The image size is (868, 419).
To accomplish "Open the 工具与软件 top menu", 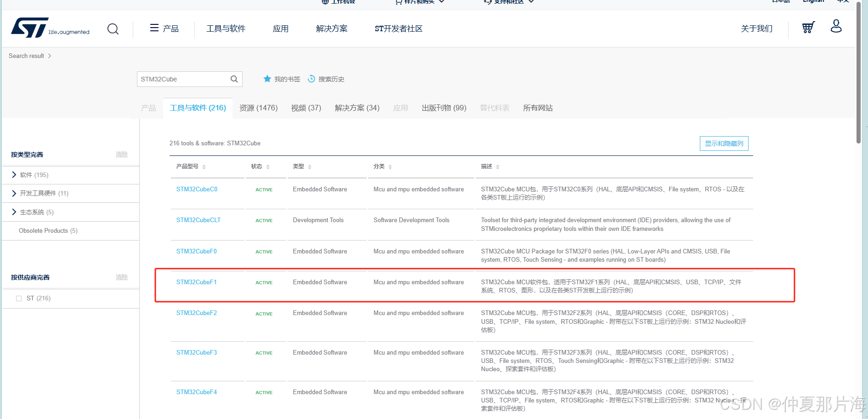I will click(226, 29).
